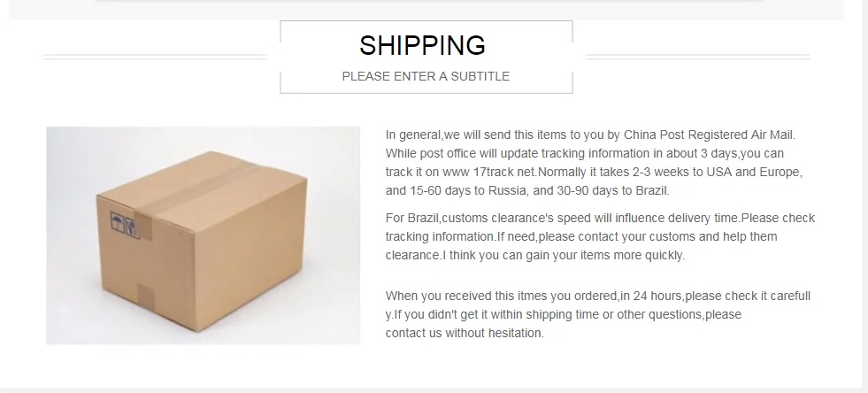Click the 'update tracking information in about 3 days' line
The image size is (868, 393).
tap(585, 153)
